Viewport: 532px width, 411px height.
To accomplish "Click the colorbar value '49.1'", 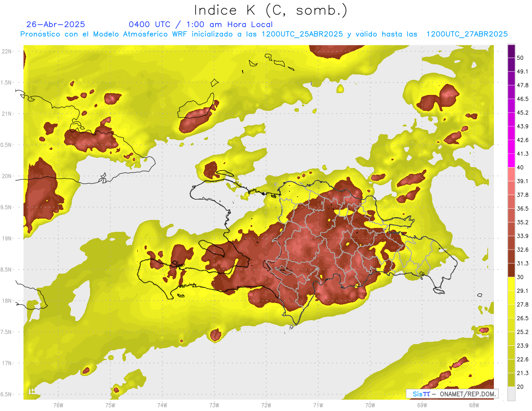I will [x=523, y=71].
